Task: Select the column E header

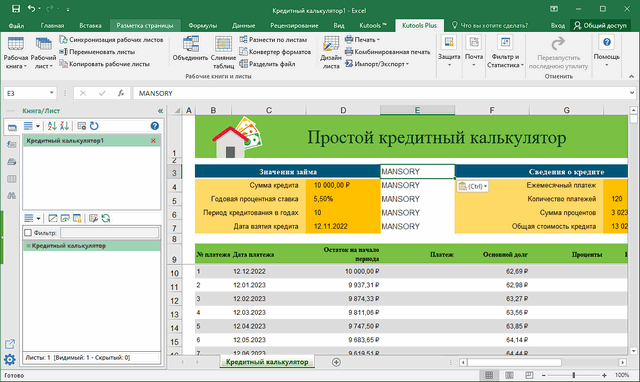Action: [417, 110]
